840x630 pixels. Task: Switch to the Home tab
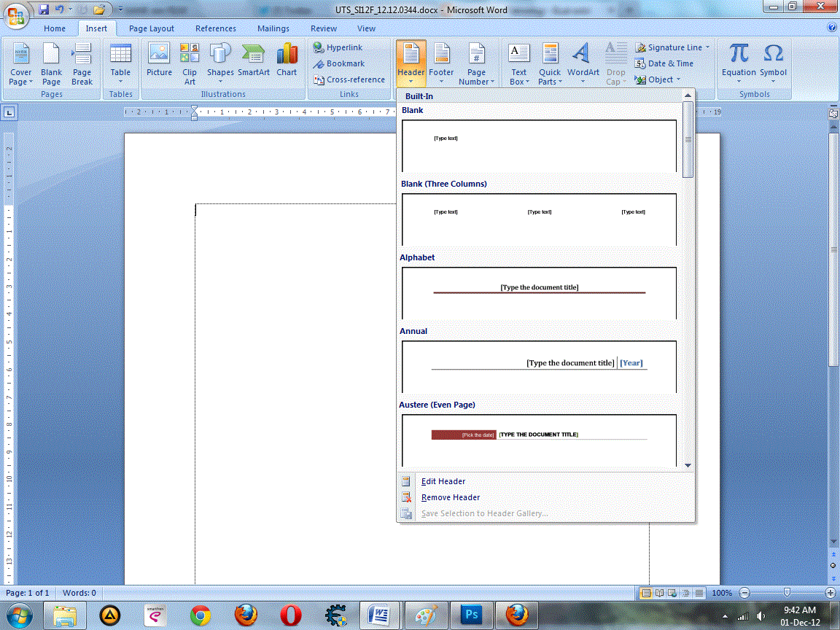(55, 28)
